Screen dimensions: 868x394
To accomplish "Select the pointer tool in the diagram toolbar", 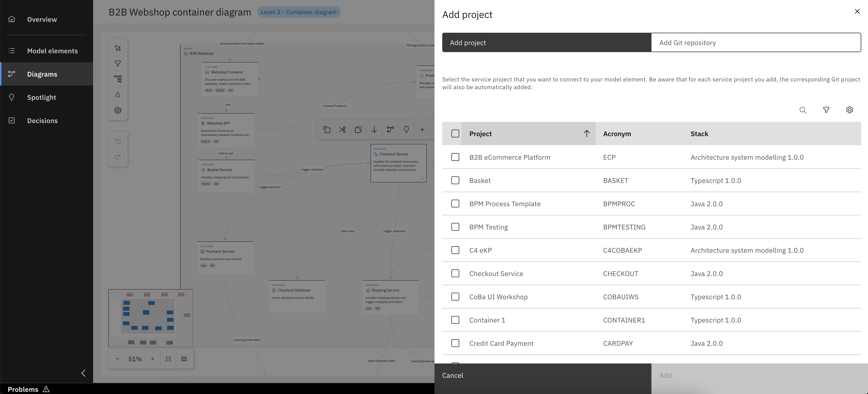I will [118, 48].
